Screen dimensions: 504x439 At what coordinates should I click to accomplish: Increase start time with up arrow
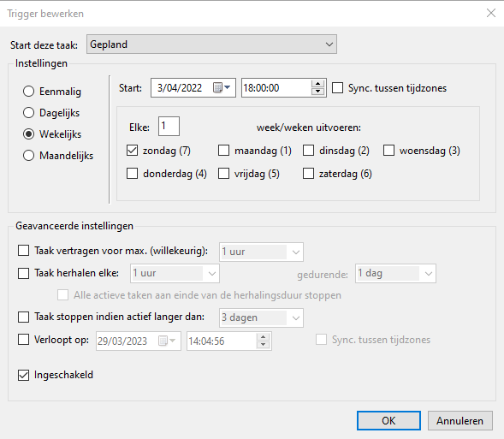click(317, 84)
